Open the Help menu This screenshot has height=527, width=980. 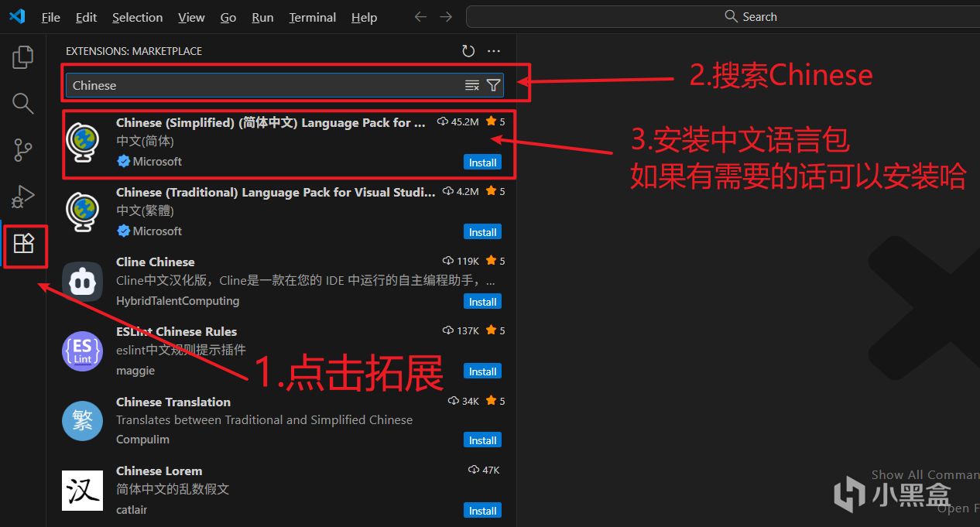click(x=364, y=17)
